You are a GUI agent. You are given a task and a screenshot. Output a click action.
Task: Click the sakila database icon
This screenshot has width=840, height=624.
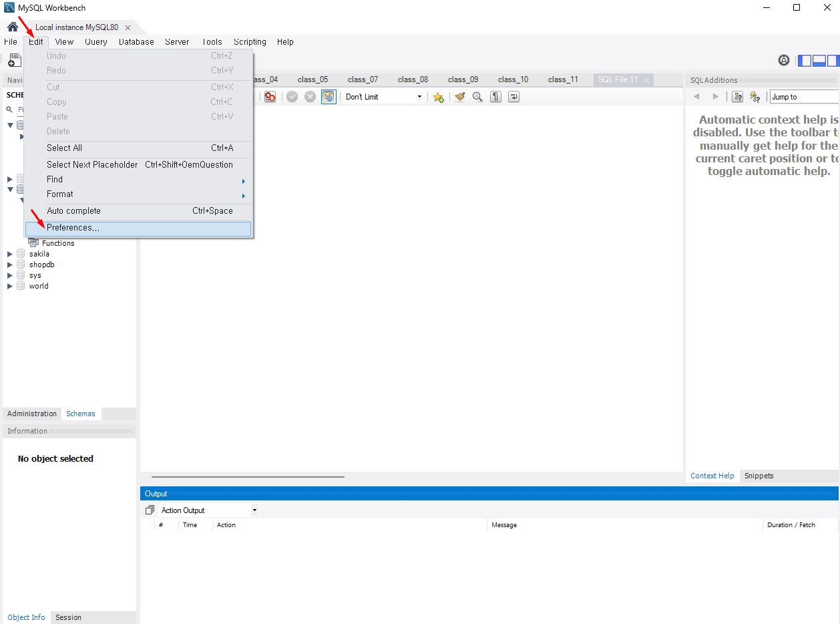click(21, 254)
